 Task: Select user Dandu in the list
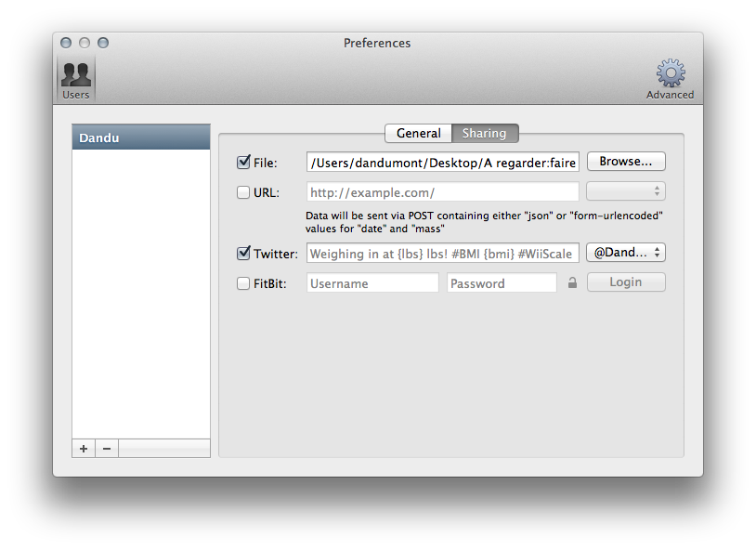(x=141, y=137)
